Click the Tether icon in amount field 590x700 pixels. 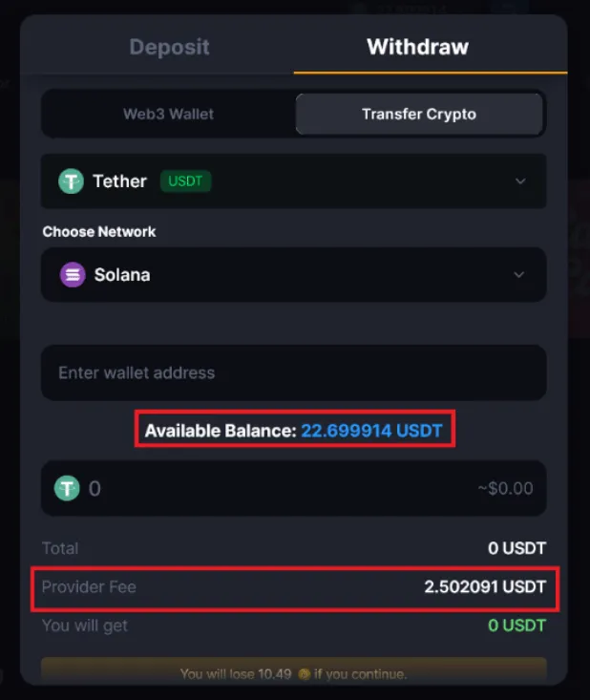tap(67, 488)
